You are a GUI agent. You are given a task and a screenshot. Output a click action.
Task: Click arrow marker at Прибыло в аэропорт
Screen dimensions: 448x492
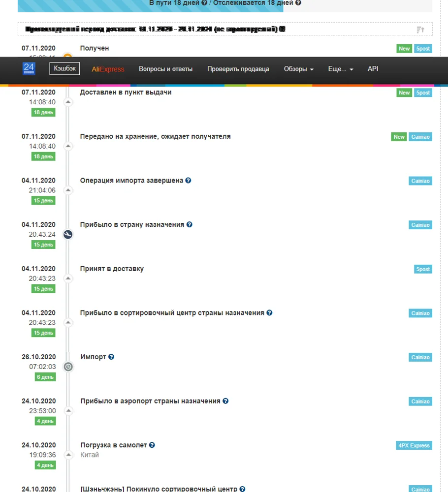[x=68, y=411]
